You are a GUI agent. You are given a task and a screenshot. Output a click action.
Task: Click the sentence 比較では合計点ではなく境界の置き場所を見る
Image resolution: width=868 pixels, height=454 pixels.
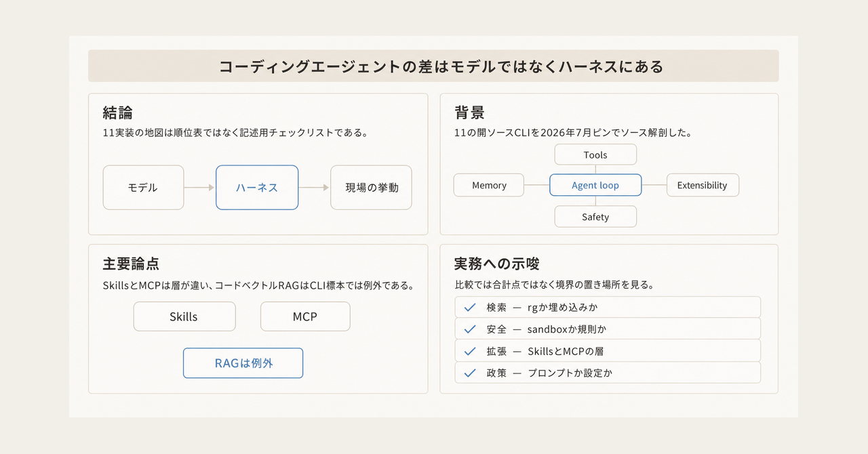pyautogui.click(x=554, y=285)
